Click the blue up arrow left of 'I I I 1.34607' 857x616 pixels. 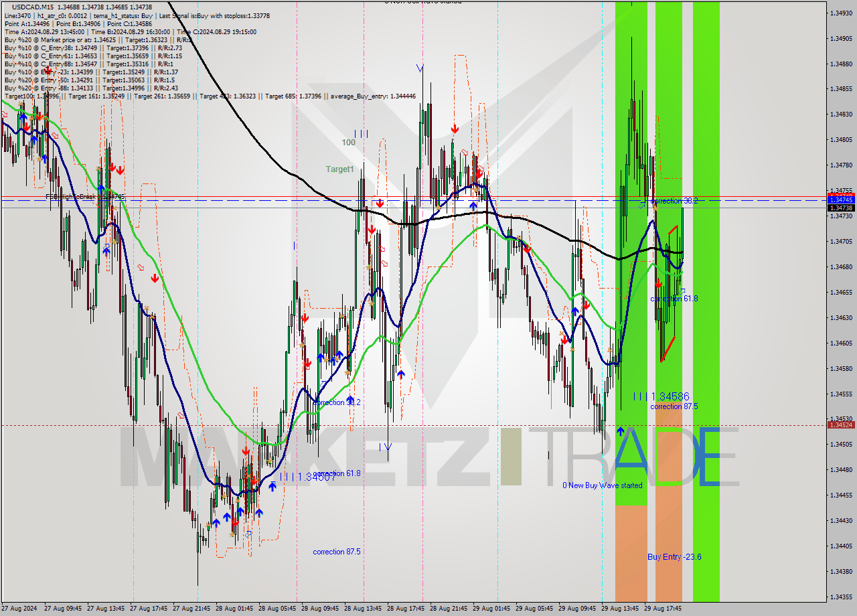[272, 487]
